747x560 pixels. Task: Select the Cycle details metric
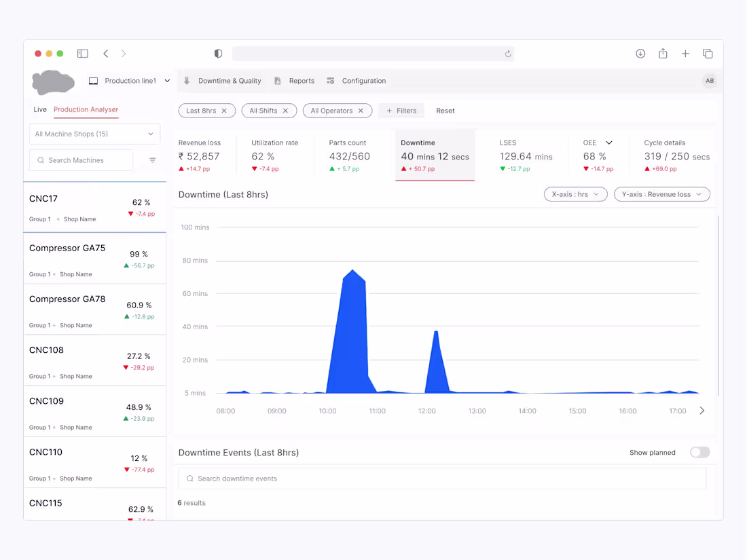coord(676,155)
